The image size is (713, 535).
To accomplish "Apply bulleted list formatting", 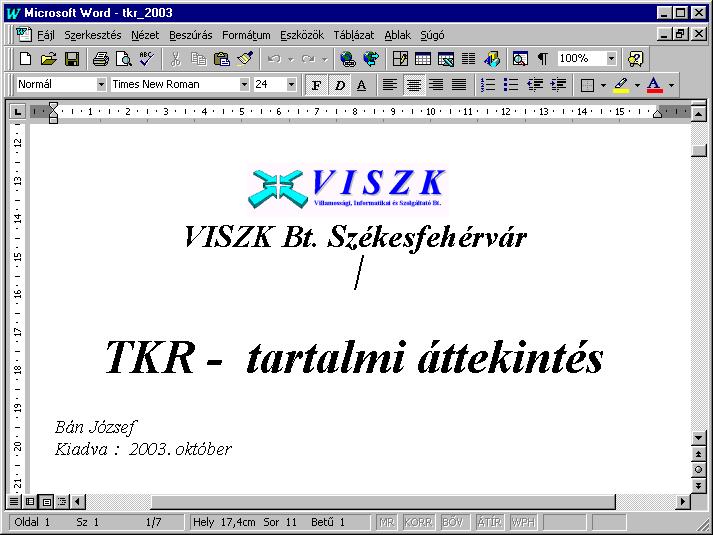I will point(511,85).
